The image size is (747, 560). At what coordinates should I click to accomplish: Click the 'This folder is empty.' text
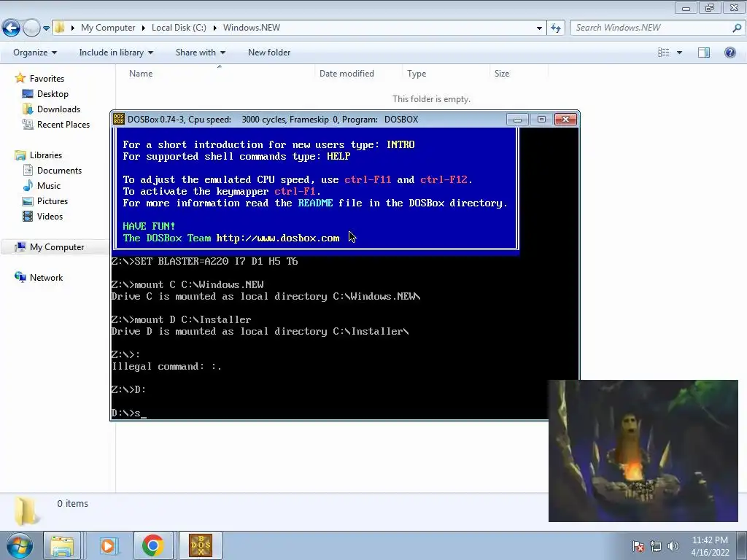[x=431, y=99]
